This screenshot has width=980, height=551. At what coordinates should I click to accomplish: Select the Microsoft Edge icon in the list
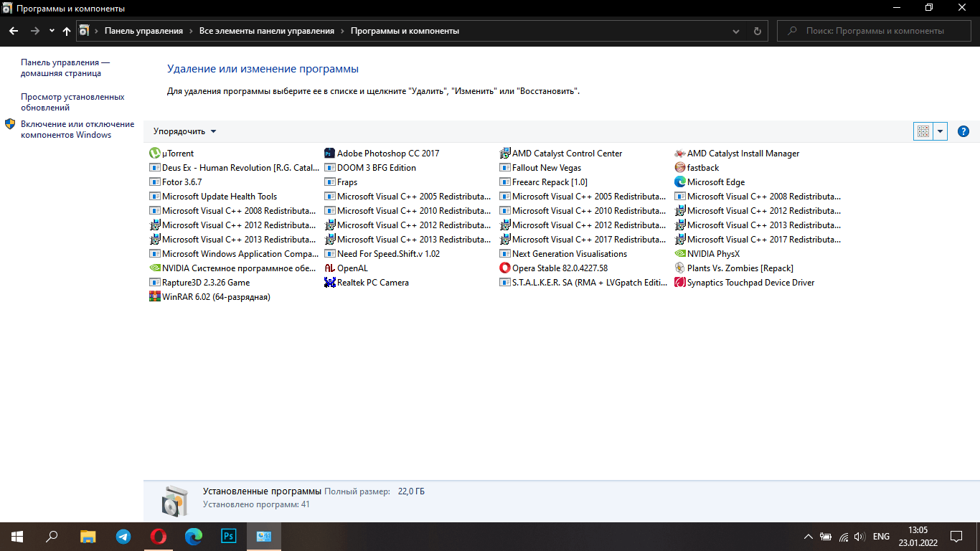[679, 182]
